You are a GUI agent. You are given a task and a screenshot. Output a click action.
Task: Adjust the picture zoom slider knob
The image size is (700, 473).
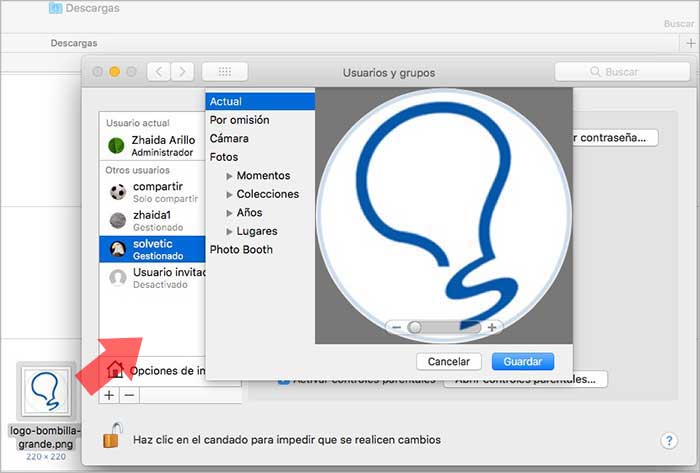pos(414,328)
